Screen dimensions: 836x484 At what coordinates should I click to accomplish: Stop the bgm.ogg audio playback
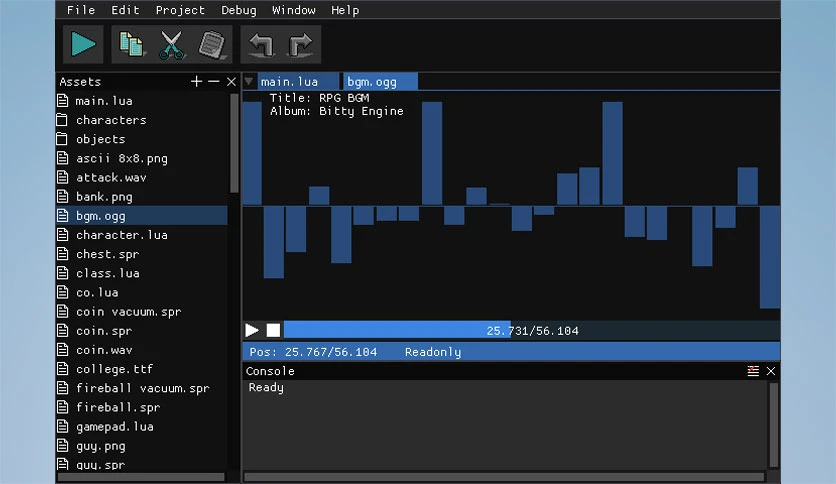(x=274, y=330)
